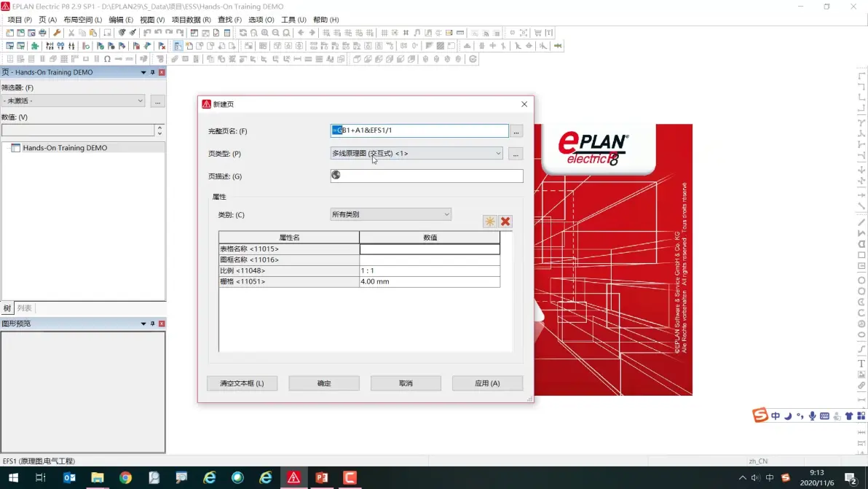Viewport: 868px width, 489px height.
Task: Close the page navigator panel
Action: (x=162, y=73)
